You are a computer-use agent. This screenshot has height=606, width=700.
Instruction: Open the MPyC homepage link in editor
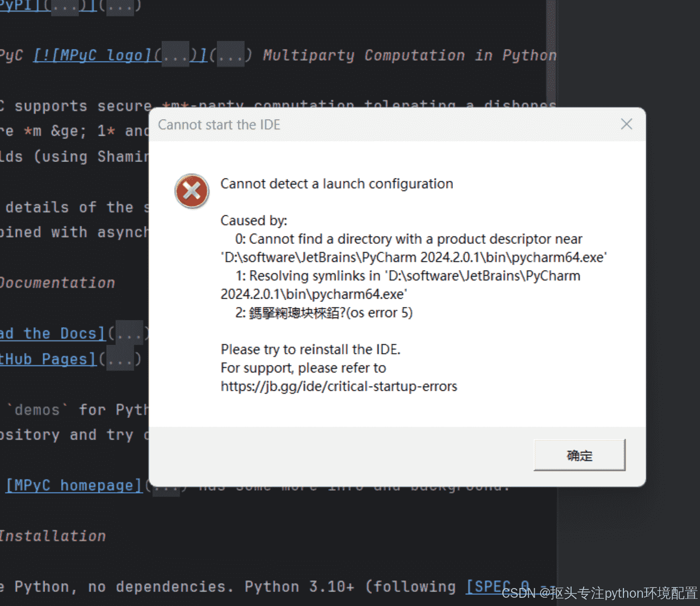point(74,485)
